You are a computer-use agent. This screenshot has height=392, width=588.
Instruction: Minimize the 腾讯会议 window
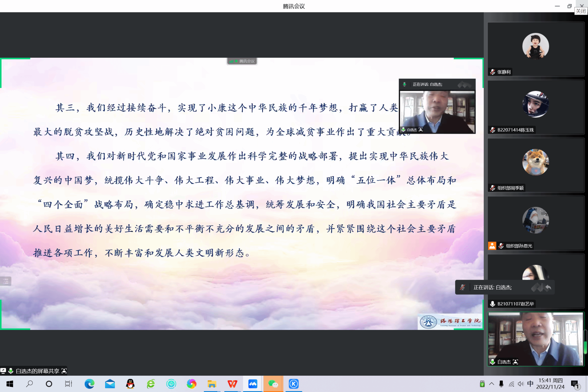pyautogui.click(x=557, y=6)
